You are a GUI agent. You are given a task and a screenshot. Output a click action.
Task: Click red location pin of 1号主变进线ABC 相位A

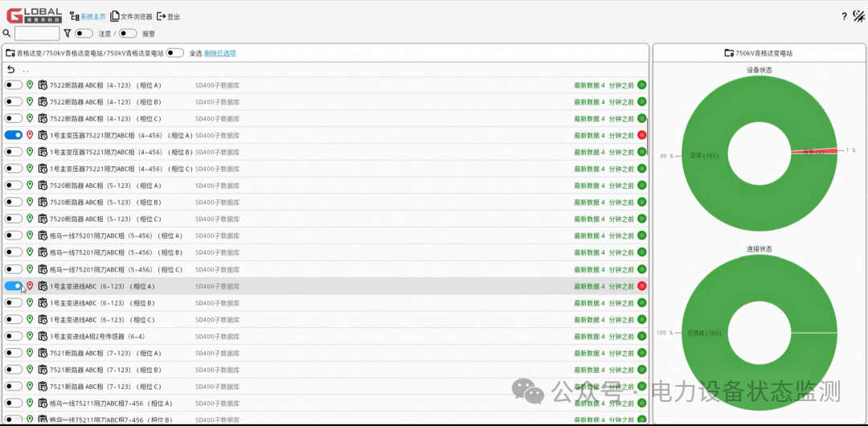point(30,286)
